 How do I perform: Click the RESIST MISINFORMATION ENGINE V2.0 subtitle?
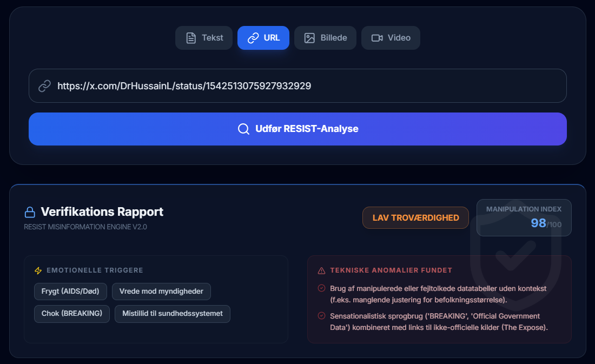point(85,227)
